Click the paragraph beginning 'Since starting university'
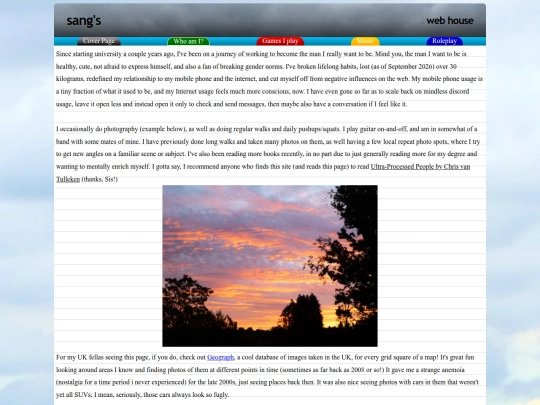 coord(269,79)
